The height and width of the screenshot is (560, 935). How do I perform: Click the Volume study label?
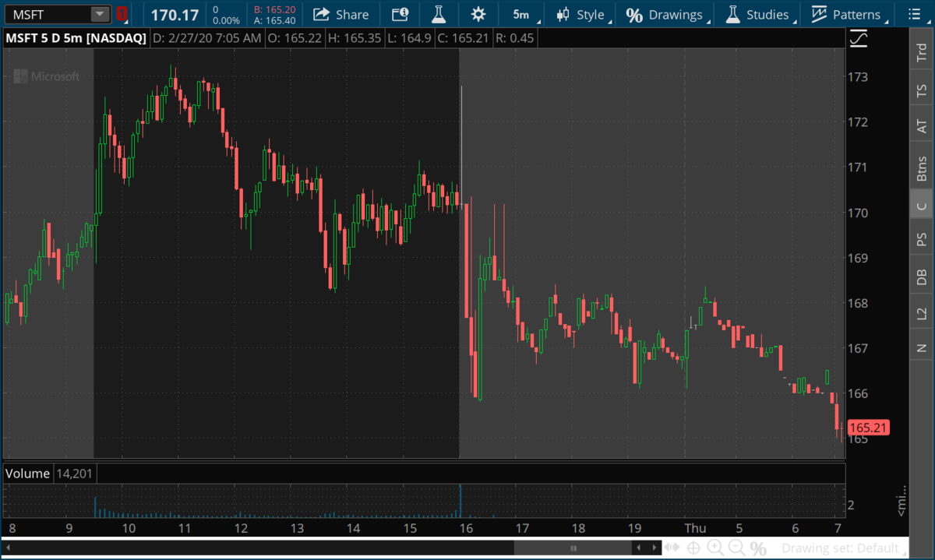tap(30, 474)
